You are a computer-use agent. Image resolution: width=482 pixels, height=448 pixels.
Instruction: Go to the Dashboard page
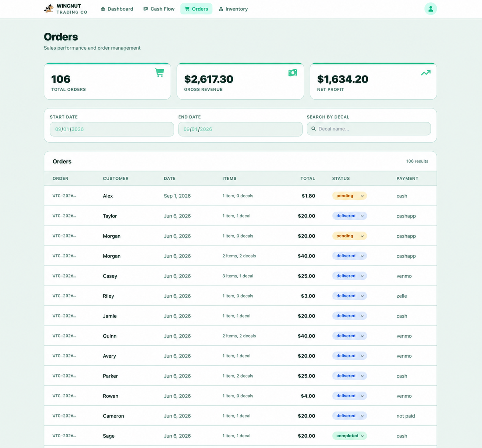point(117,9)
